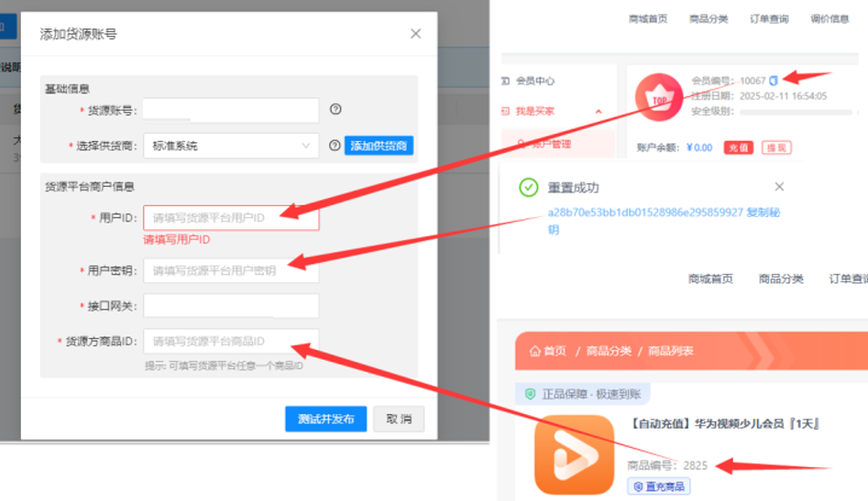Click the red 充值 recharge button

pyautogui.click(x=737, y=147)
